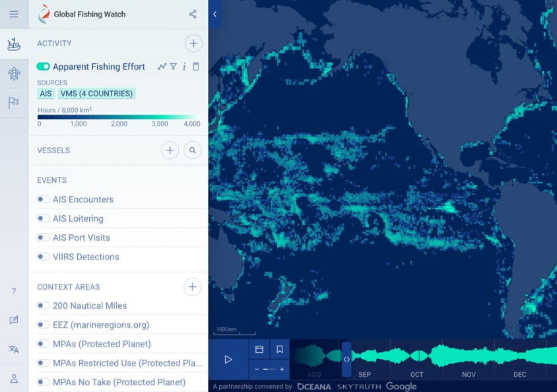Click the timeline range handle
Image resolution: width=557 pixels, height=392 pixels.
346,360
